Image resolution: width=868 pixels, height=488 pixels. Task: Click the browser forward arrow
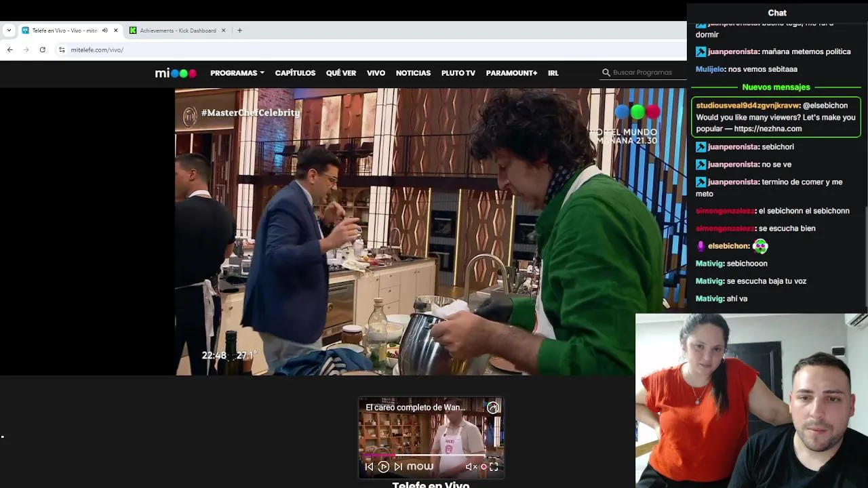coord(26,49)
